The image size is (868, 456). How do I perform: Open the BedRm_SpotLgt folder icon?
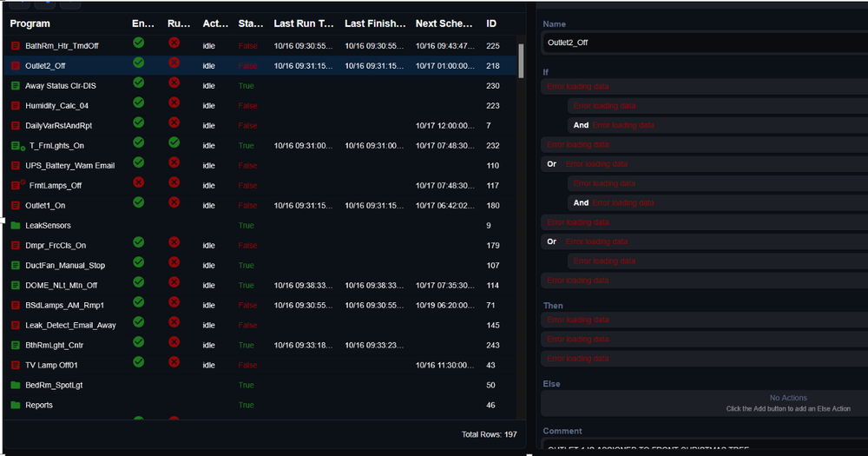click(16, 385)
